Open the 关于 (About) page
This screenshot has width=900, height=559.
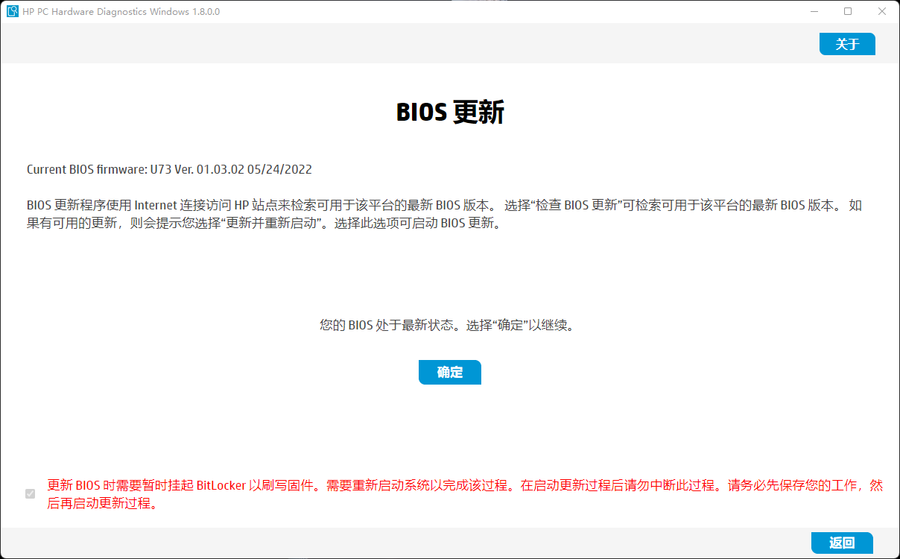click(x=847, y=44)
